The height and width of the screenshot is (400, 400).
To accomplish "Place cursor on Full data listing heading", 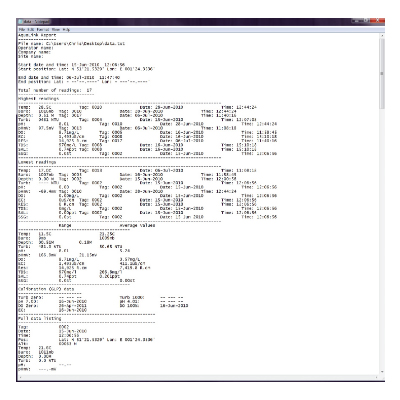I will point(40,318).
